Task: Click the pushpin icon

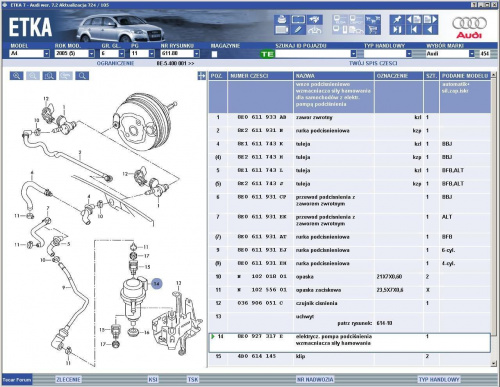Action: point(397,19)
